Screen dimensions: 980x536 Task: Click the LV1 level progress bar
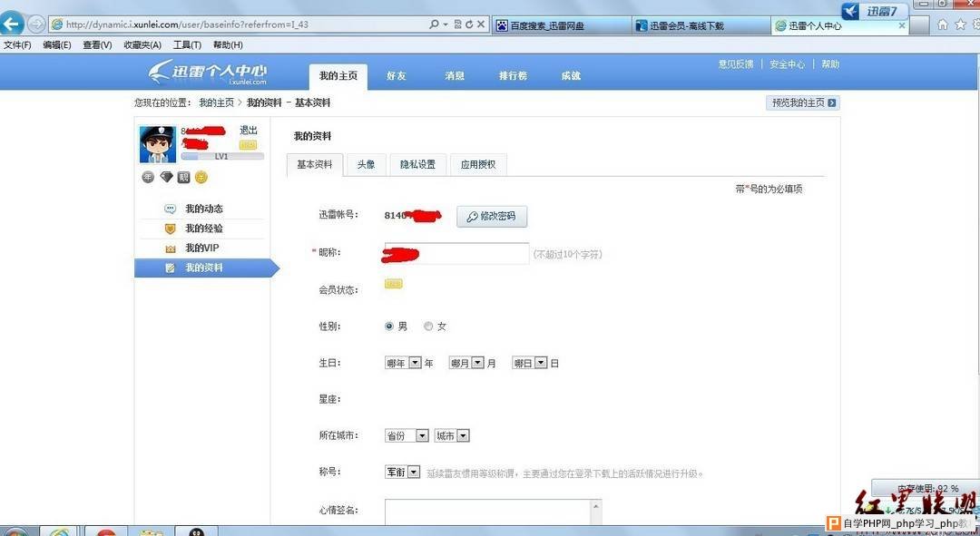click(x=222, y=156)
